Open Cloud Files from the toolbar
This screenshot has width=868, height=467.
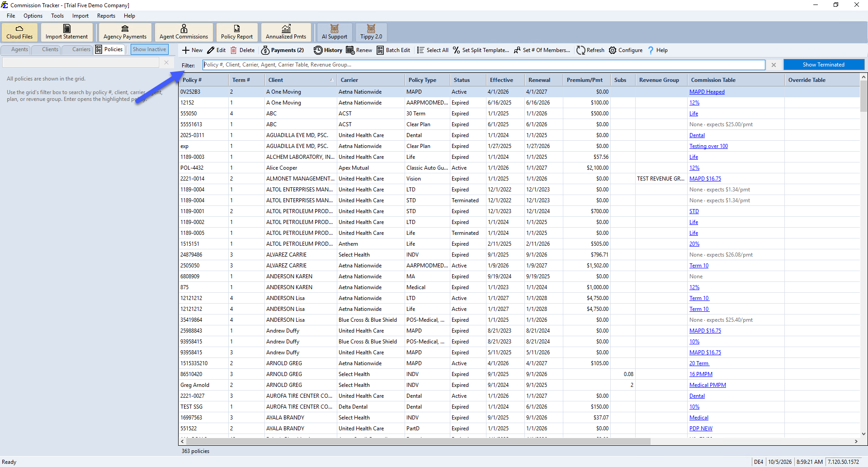tap(19, 32)
